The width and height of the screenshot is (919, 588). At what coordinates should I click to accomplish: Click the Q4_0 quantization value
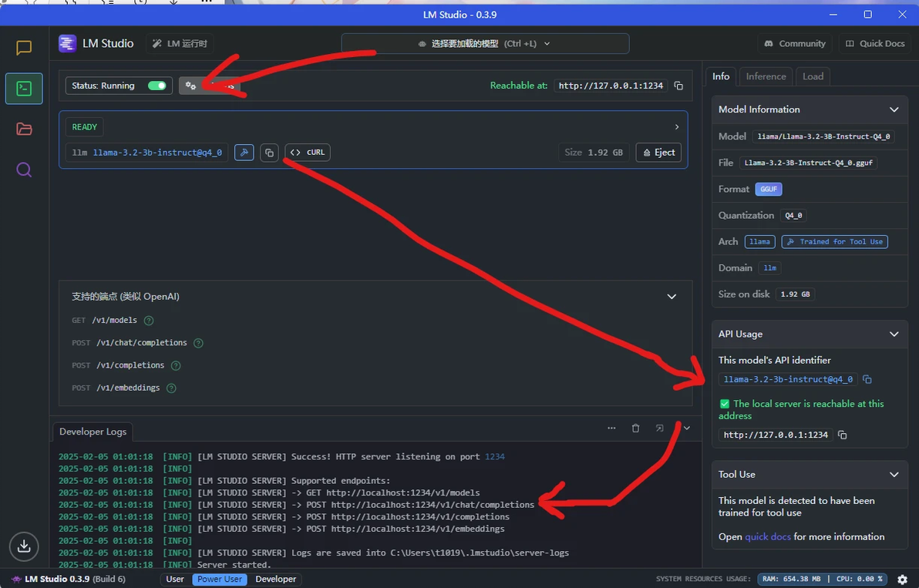click(x=793, y=216)
